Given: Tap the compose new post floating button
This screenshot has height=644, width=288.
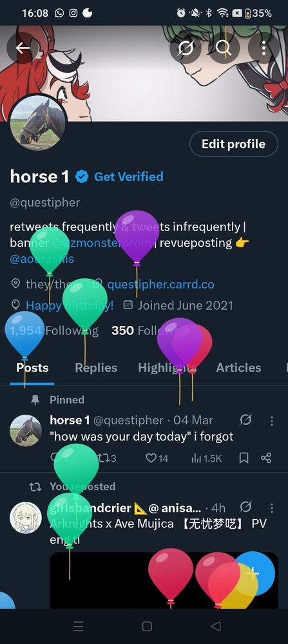Looking at the screenshot, I should click(253, 573).
